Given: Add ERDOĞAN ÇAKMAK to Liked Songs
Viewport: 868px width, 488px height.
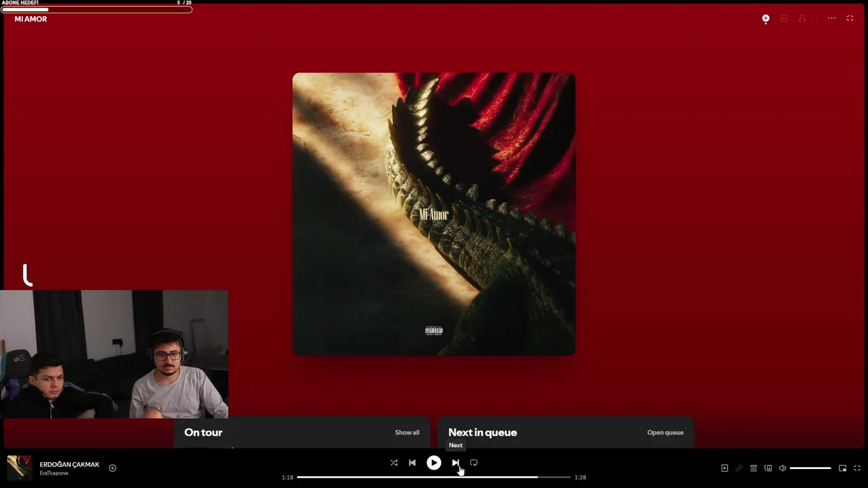Looking at the screenshot, I should tap(113, 468).
